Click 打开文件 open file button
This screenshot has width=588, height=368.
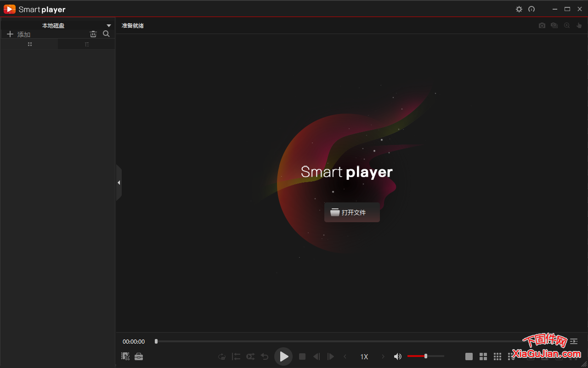coord(352,213)
